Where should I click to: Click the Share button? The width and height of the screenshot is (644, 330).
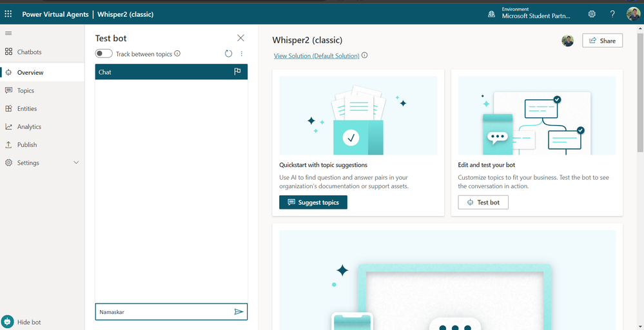pyautogui.click(x=603, y=41)
